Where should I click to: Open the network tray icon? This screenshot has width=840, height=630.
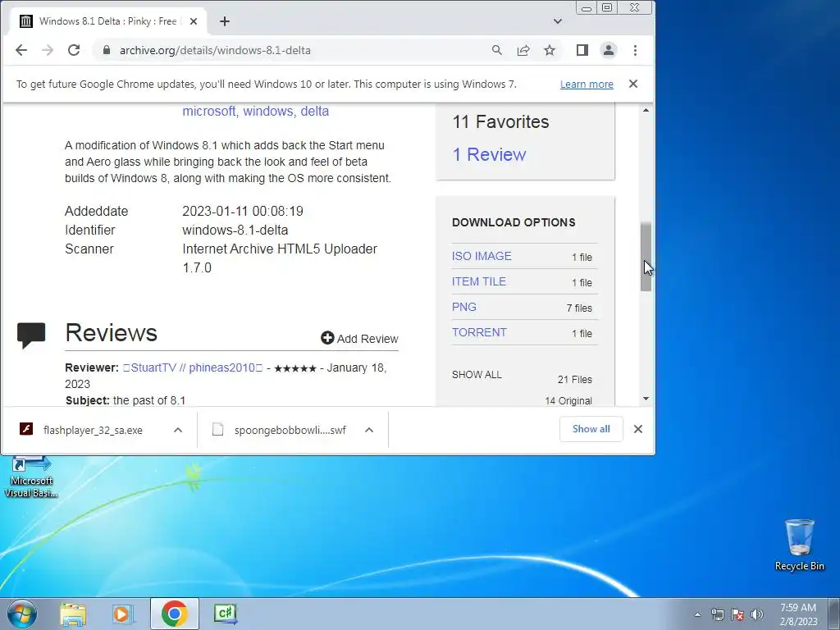tap(717, 614)
